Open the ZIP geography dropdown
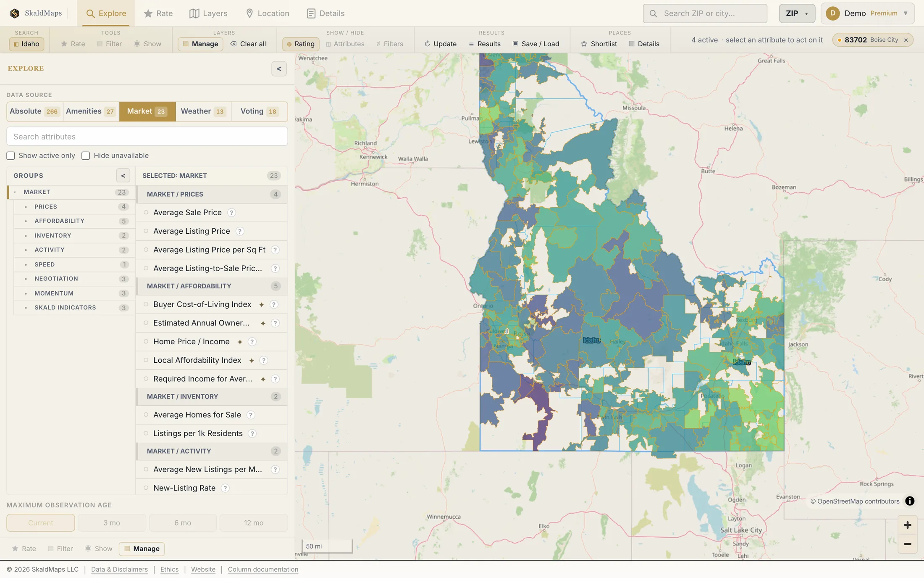The image size is (924, 578). click(797, 13)
